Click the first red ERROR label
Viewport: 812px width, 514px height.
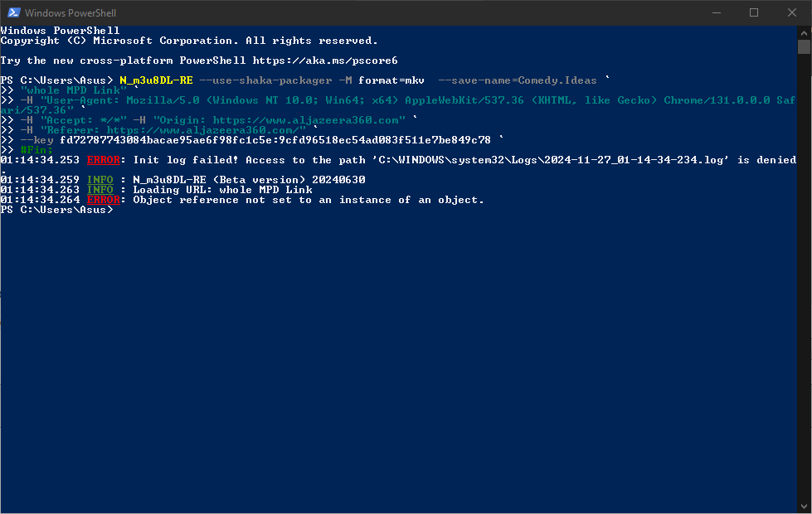click(103, 160)
